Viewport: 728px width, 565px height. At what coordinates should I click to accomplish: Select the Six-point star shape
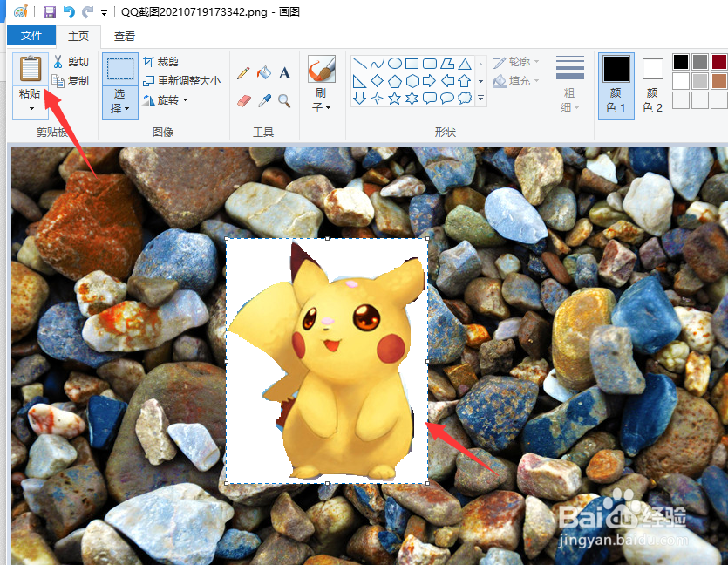[x=412, y=98]
